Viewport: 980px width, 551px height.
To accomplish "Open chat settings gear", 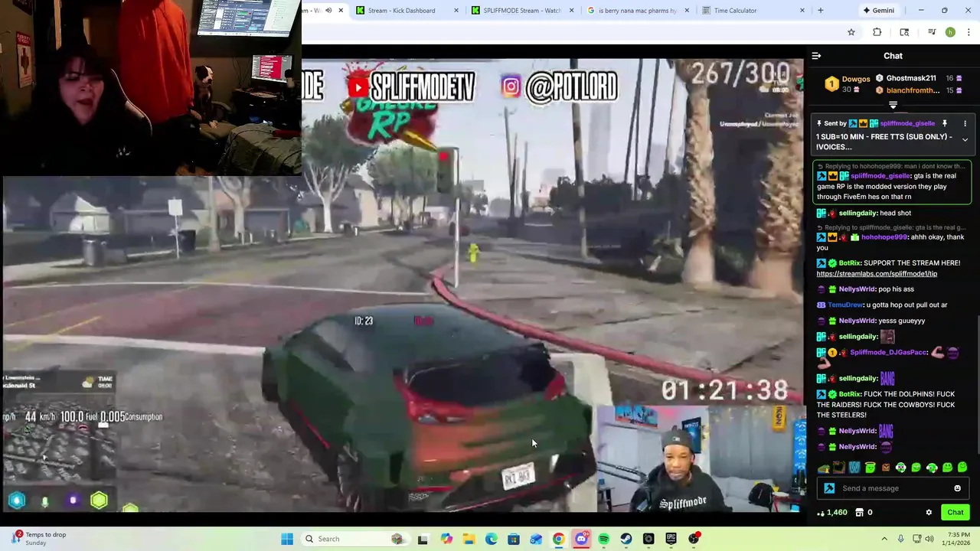I will point(929,513).
